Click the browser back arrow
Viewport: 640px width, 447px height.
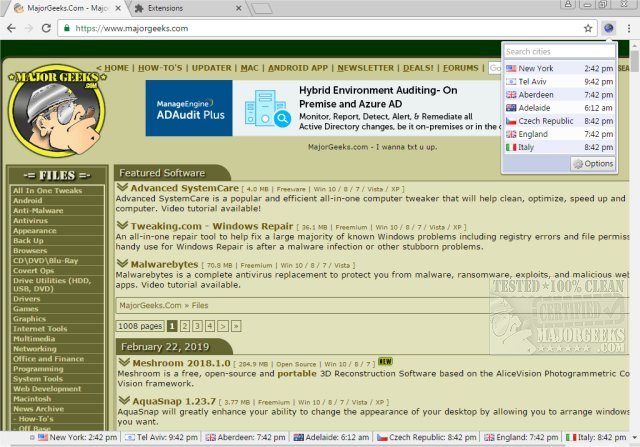pos(10,28)
